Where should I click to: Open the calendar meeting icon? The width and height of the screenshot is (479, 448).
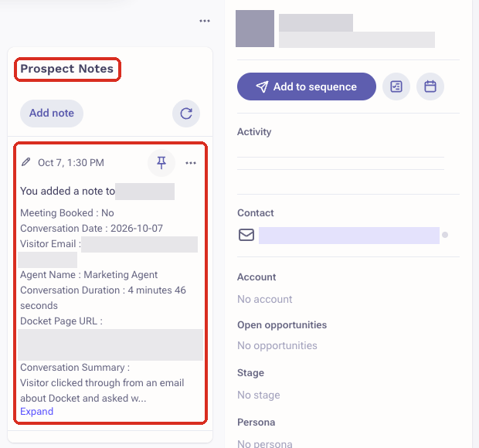[430, 87]
